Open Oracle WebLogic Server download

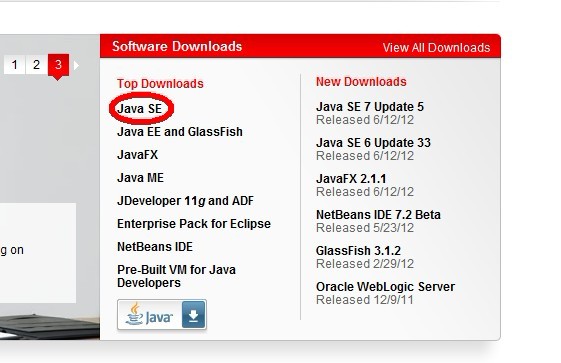(385, 286)
